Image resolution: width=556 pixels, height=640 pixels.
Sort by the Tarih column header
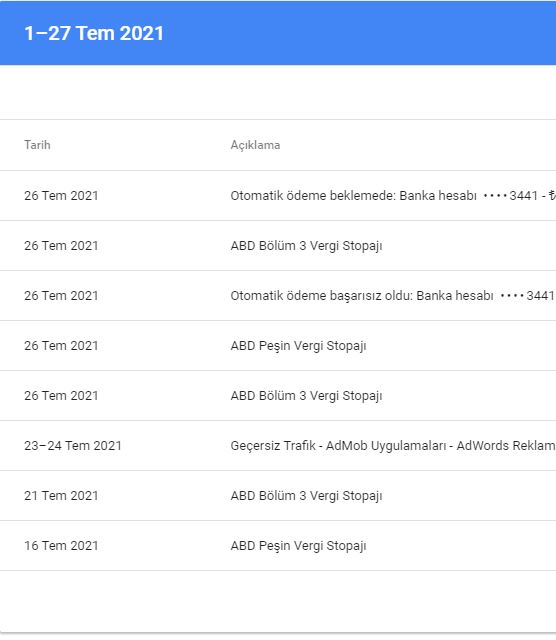[37, 145]
